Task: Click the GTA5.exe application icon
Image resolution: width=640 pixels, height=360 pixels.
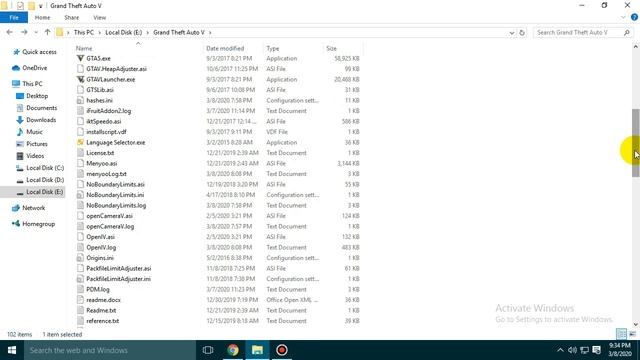Action: coord(80,58)
